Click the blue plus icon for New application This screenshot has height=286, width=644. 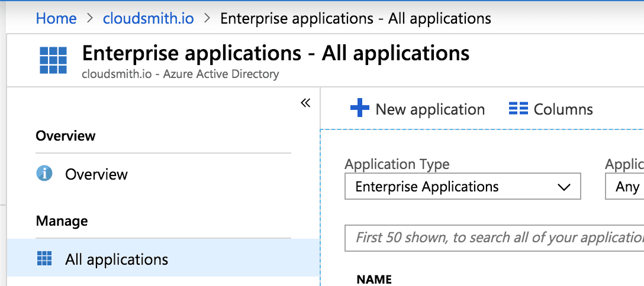359,109
